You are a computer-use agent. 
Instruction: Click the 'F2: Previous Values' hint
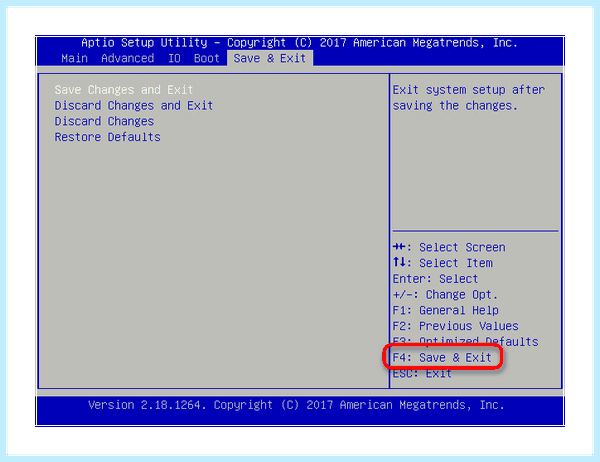(455, 326)
